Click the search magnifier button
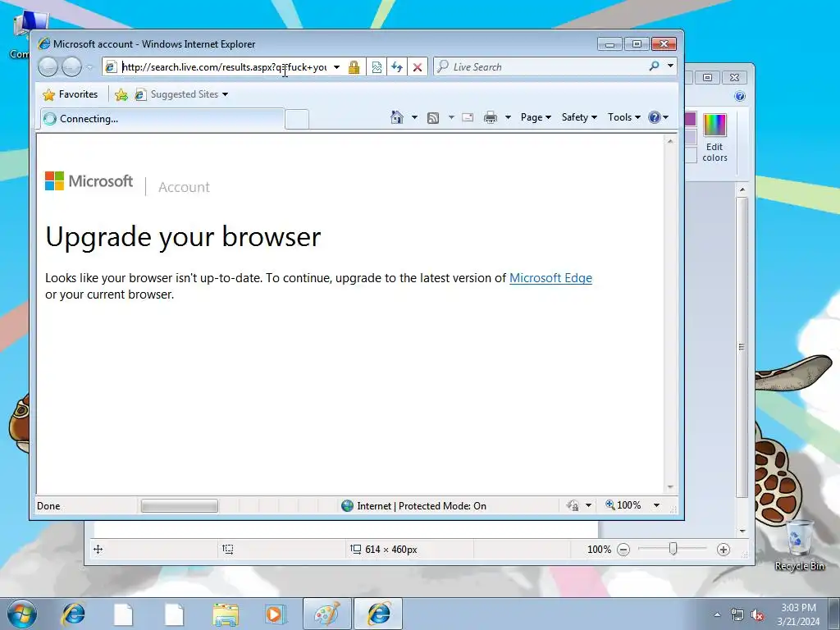 tap(654, 66)
